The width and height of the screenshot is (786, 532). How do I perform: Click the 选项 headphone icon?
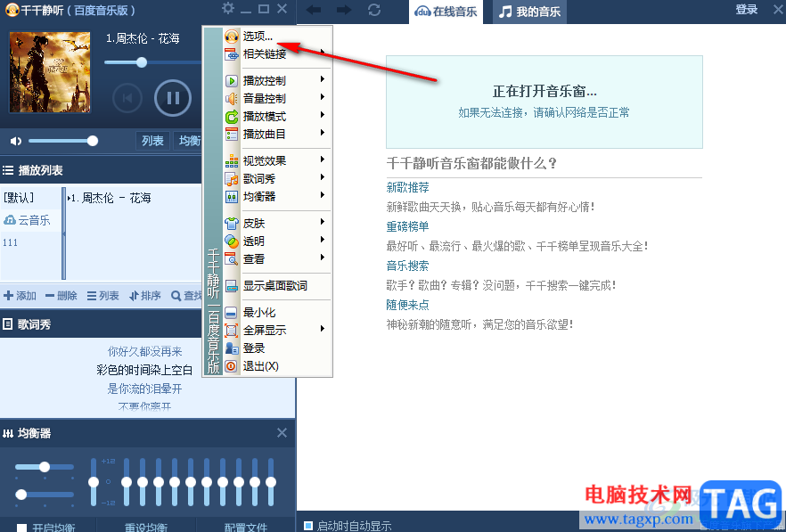pos(231,37)
